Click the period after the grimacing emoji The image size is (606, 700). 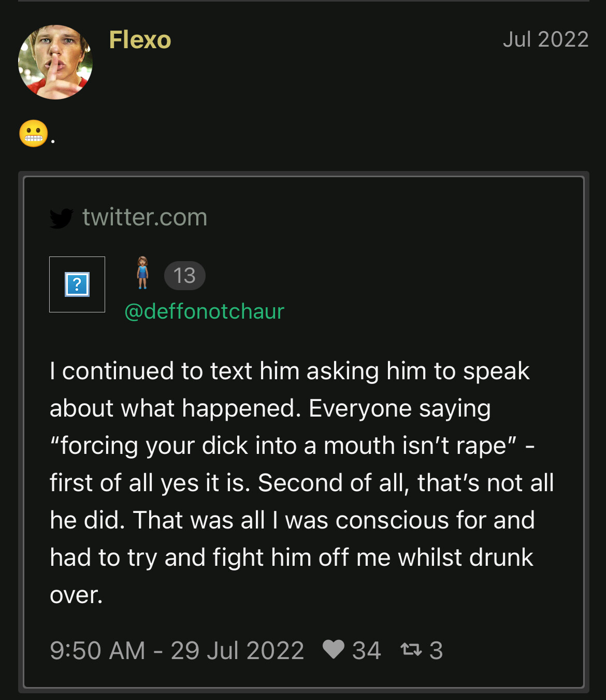[53, 141]
